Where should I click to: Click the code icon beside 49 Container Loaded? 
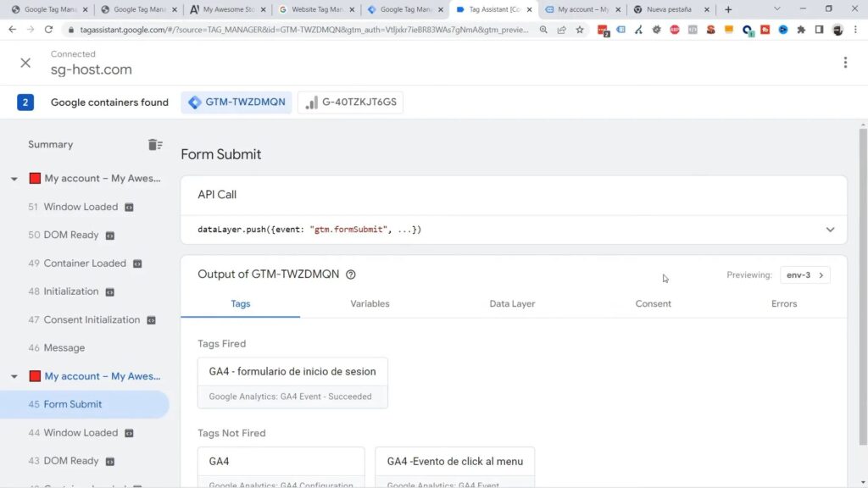[x=137, y=263]
